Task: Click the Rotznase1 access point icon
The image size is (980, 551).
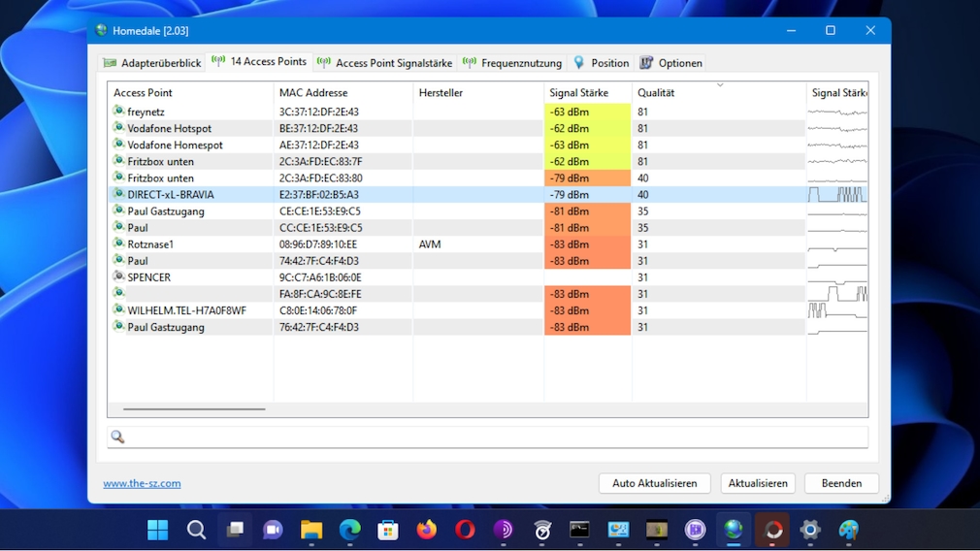Action: (118, 244)
